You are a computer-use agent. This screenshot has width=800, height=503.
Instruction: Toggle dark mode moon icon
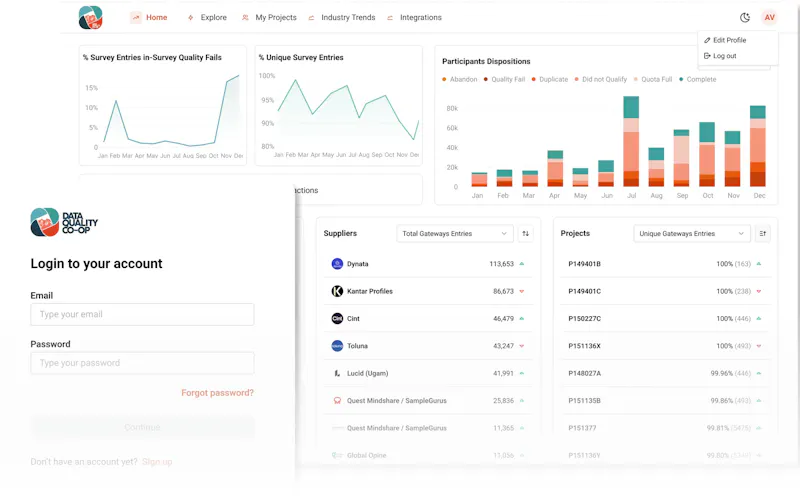pyautogui.click(x=745, y=17)
